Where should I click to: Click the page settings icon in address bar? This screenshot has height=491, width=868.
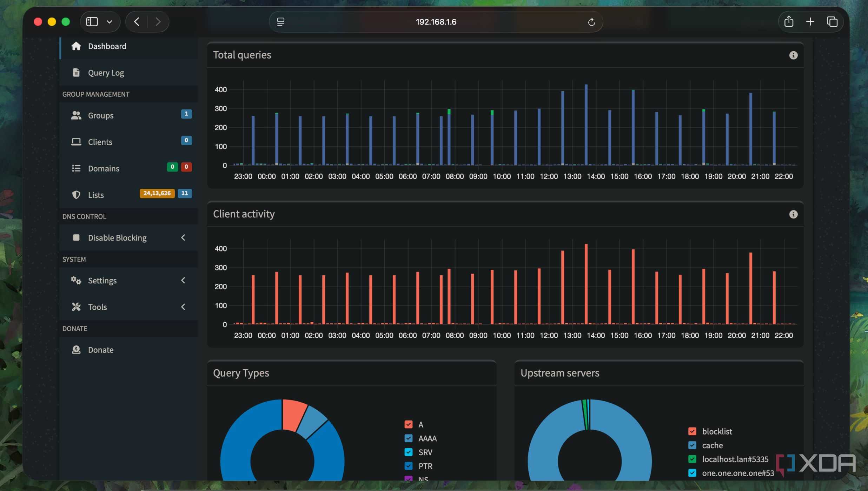coord(280,22)
